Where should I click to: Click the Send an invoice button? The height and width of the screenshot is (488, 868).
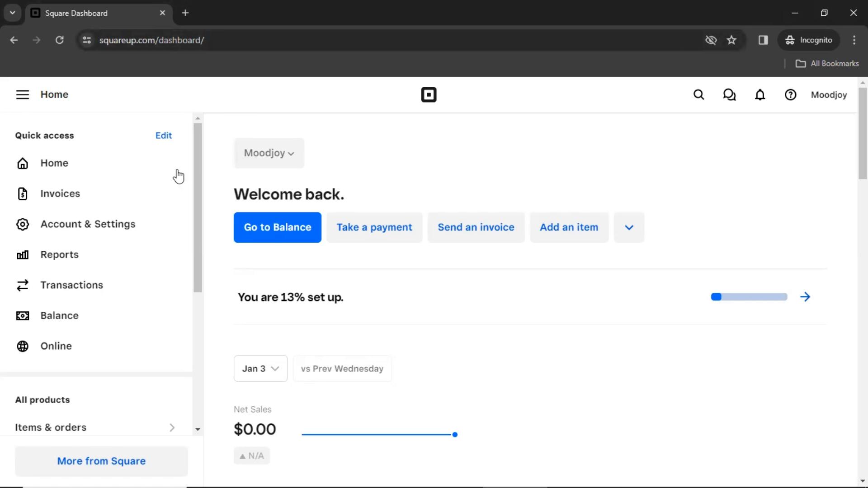point(476,227)
